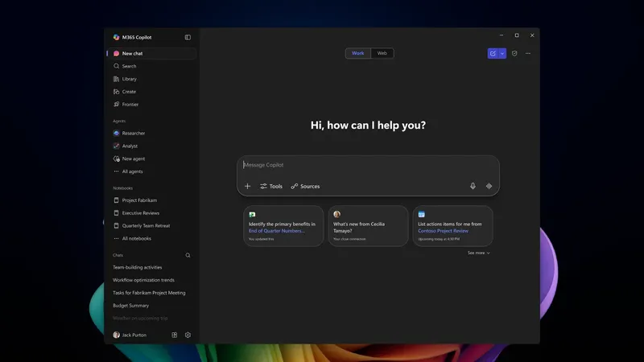Select Identify the primary benefits suggestion card

(283, 226)
